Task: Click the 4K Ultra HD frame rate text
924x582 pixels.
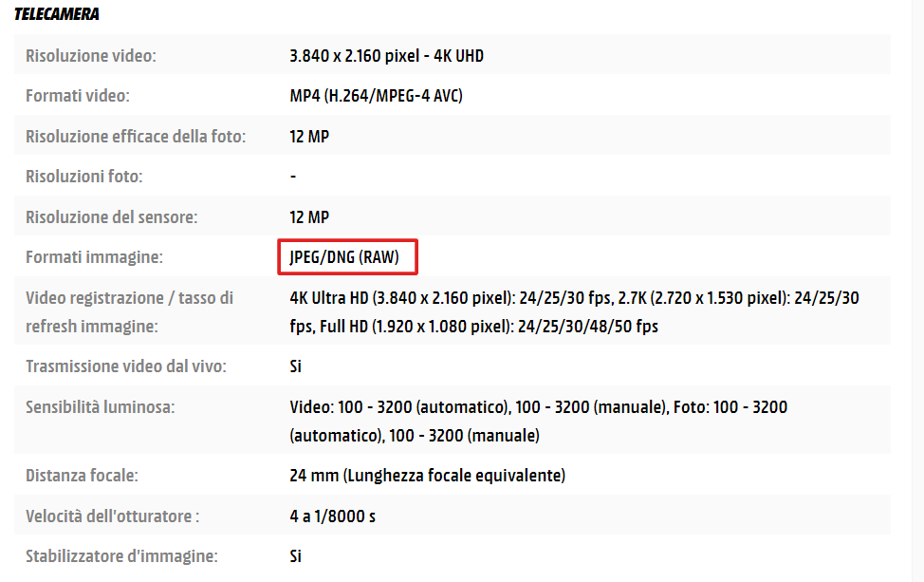Action: click(574, 312)
